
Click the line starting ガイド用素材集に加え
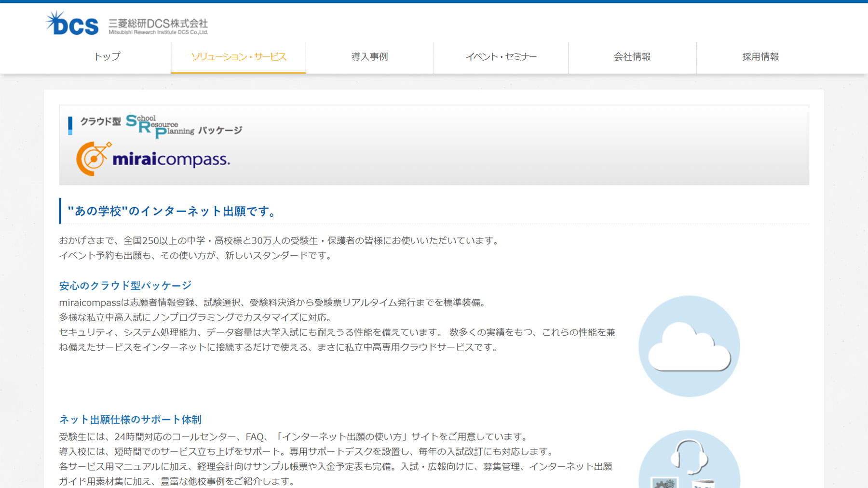point(178,481)
